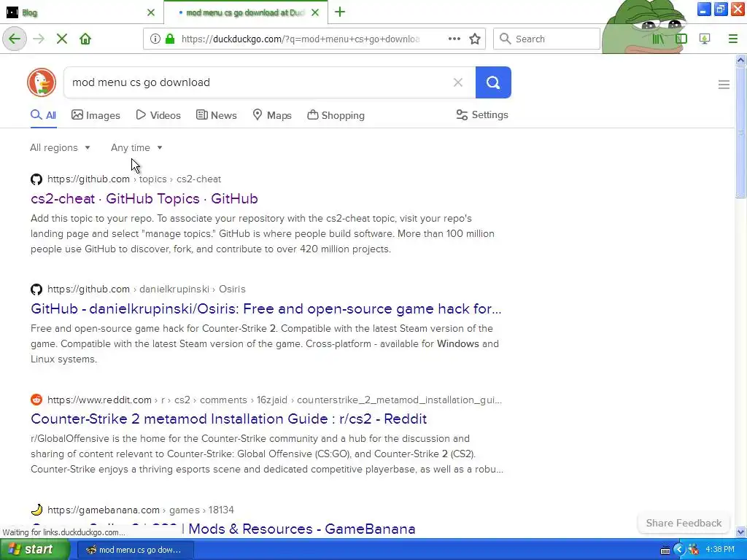Viewport: 747px width, 560px height.
Task: Open the Library bookshelf icon
Action: click(658, 39)
